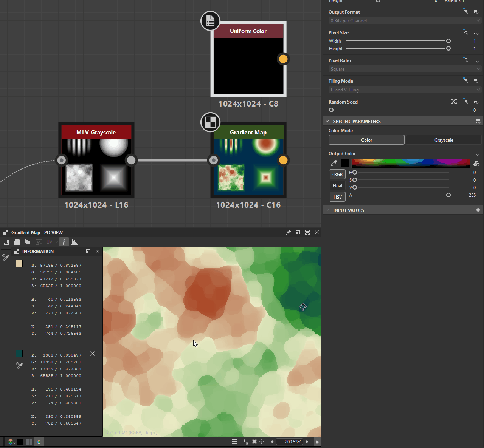Open the histogram view in the 2D VIEW toolbar
Image resolution: width=484 pixels, height=448 pixels.
(74, 242)
